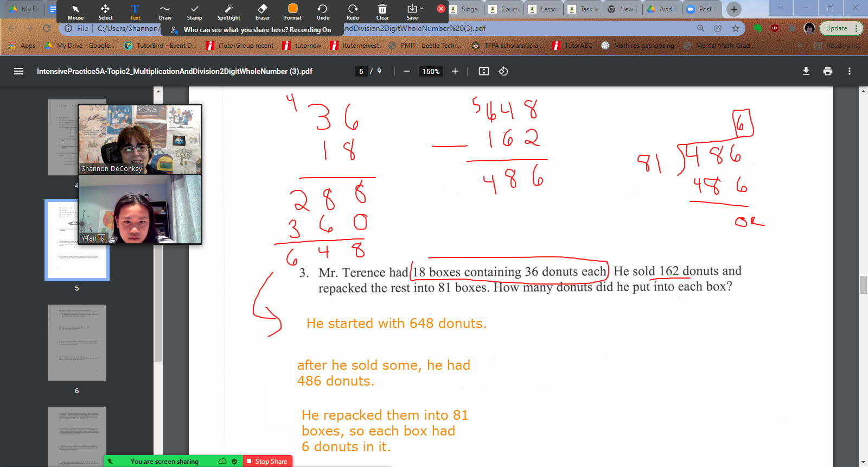Image resolution: width=868 pixels, height=467 pixels.
Task: Open the Evernote extension
Action: pyautogui.click(x=758, y=28)
